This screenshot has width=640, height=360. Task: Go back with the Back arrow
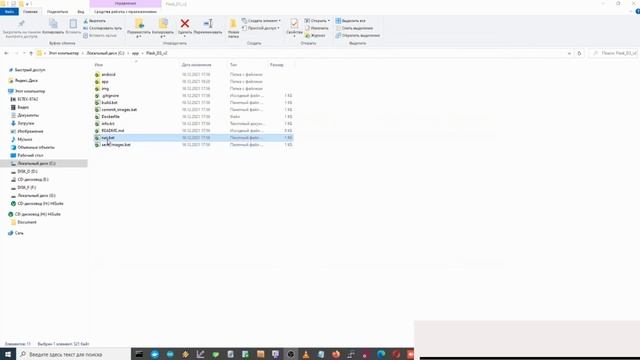(x=6, y=53)
